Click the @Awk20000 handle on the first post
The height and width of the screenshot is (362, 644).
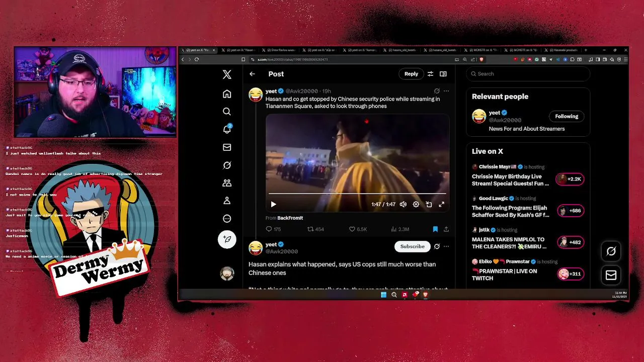302,91
